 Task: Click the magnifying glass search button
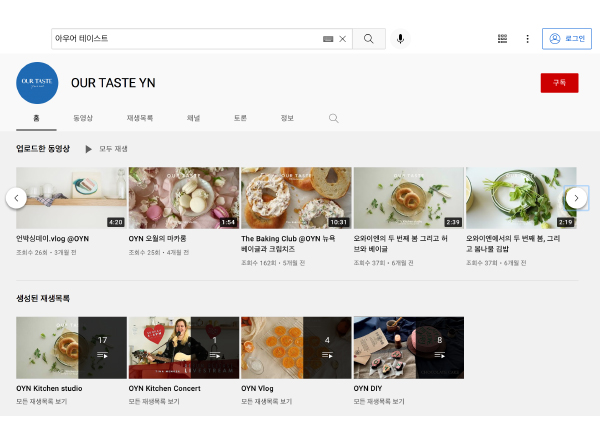point(368,39)
